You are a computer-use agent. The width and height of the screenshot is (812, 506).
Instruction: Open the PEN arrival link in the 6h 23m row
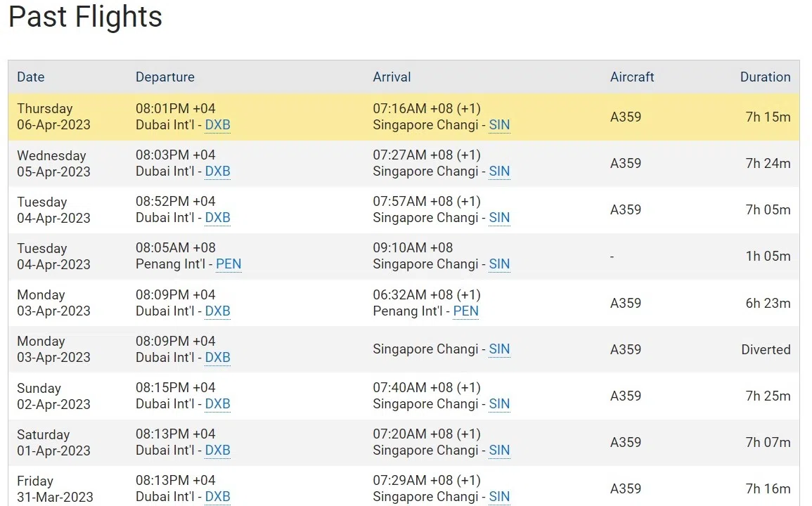(x=465, y=311)
